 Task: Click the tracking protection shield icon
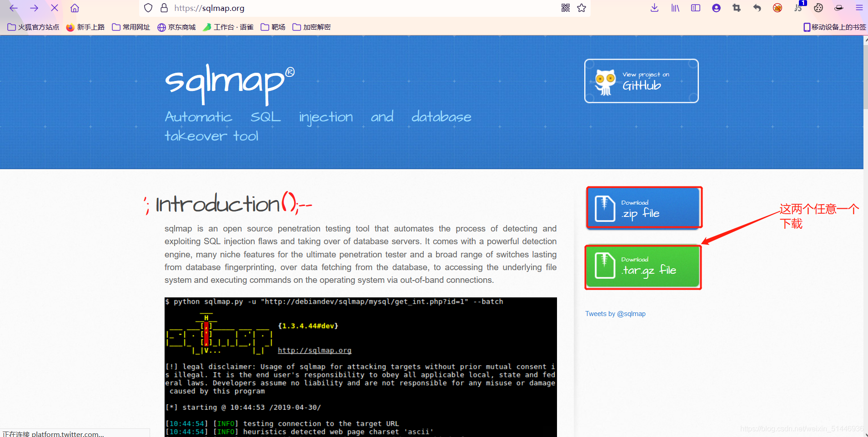pos(148,8)
